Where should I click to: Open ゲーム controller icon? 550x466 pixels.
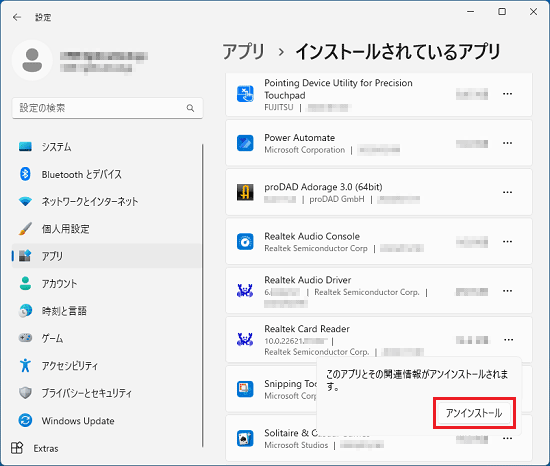pos(25,338)
